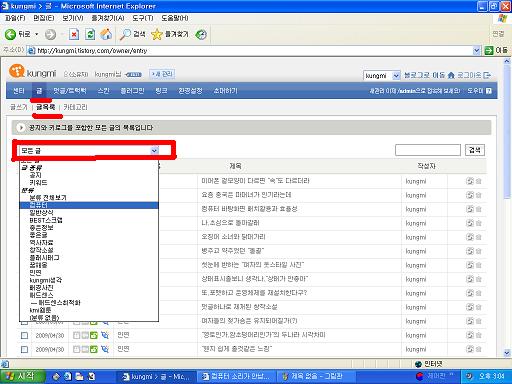Click the orange kungmi Tistory logo
This screenshot has height=384, width=512.
[x=17, y=71]
